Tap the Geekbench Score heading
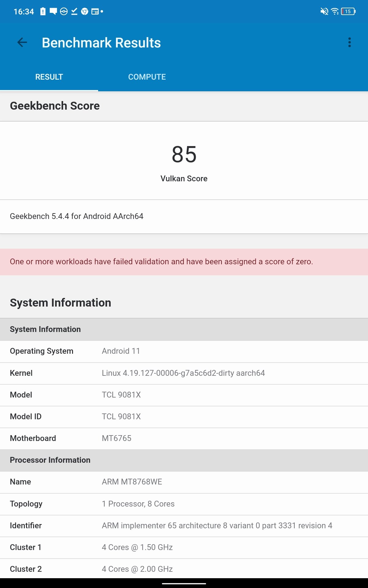The width and height of the screenshot is (368, 588). [x=55, y=106]
